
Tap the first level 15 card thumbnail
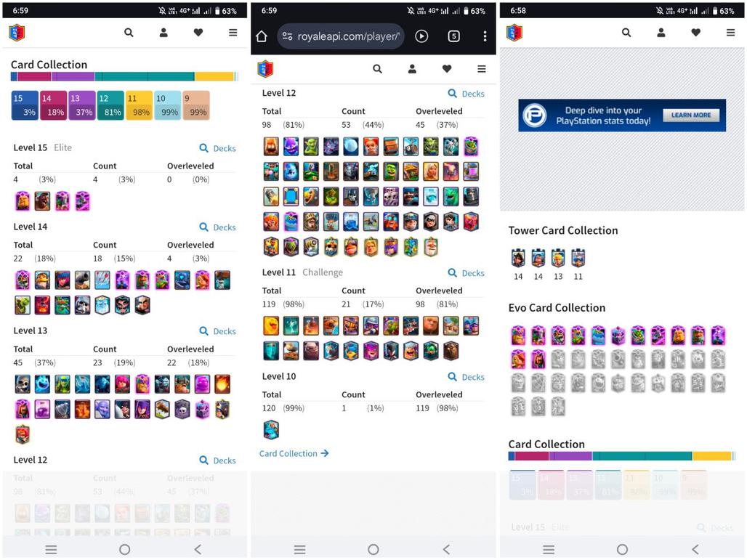[x=23, y=201]
